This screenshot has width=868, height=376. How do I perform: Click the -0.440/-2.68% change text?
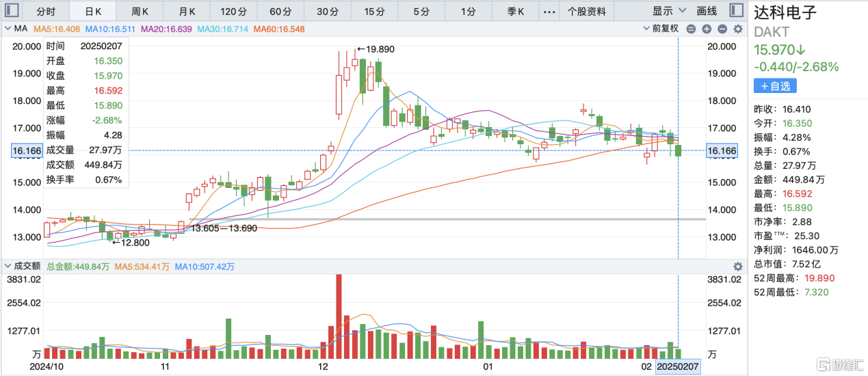[796, 67]
